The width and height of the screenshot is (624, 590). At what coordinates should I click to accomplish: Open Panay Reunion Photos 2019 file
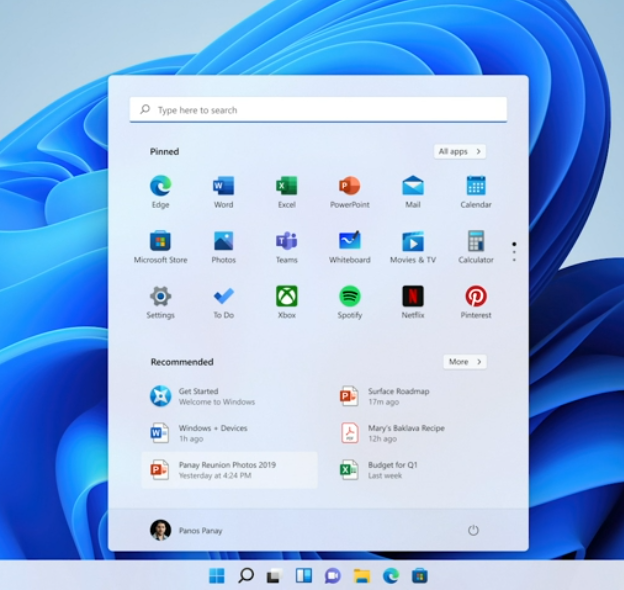[x=230, y=470]
